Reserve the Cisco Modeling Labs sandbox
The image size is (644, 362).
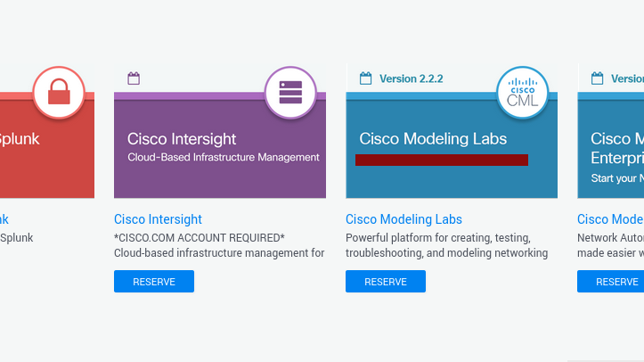tap(386, 282)
